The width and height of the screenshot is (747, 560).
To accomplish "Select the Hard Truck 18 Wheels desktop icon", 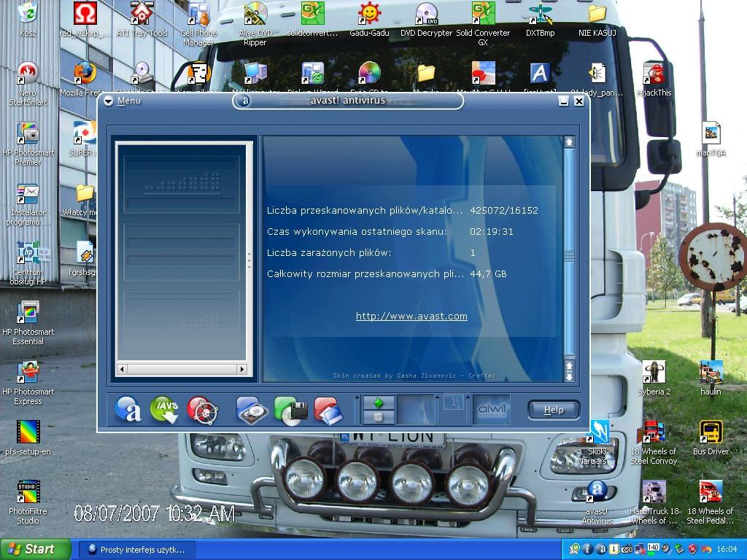I will click(654, 503).
